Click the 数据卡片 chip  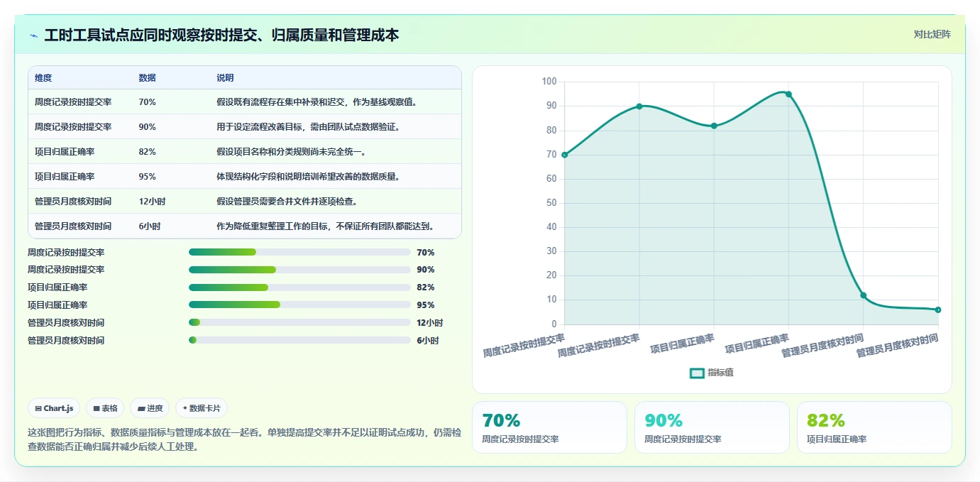pyautogui.click(x=202, y=408)
